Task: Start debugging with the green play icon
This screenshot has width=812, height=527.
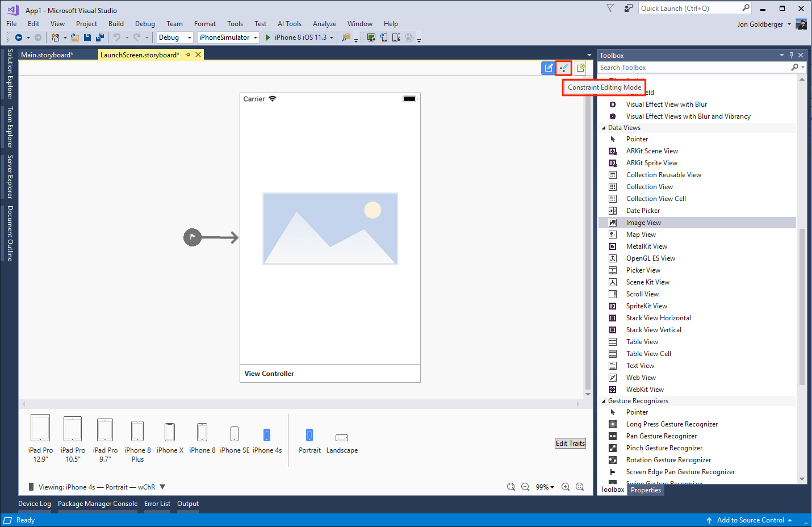Action: point(268,37)
